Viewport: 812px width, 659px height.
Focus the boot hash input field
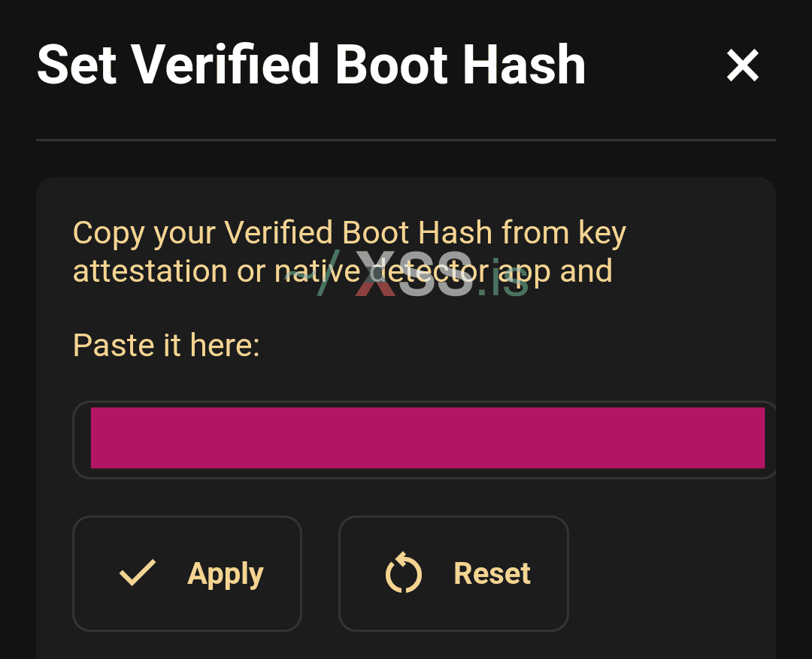424,440
